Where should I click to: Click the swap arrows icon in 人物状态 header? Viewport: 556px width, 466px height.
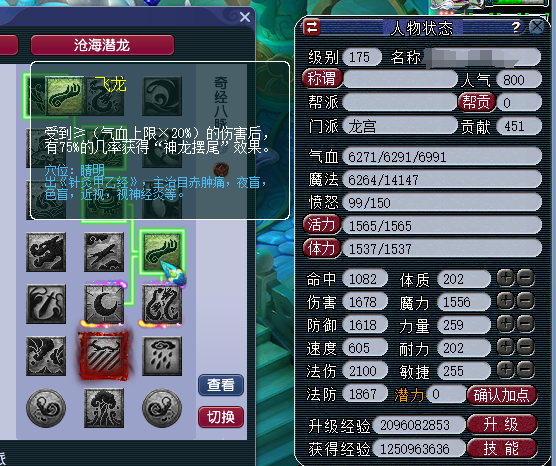pyautogui.click(x=312, y=27)
